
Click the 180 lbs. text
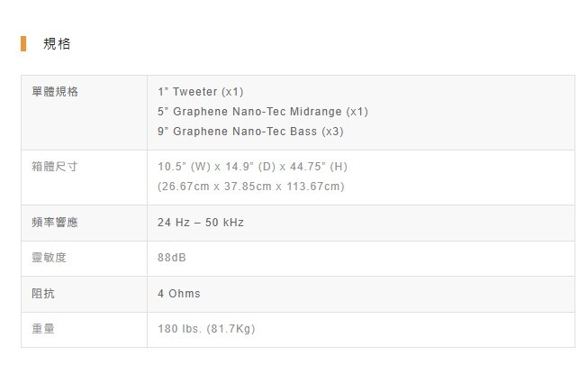pos(177,329)
